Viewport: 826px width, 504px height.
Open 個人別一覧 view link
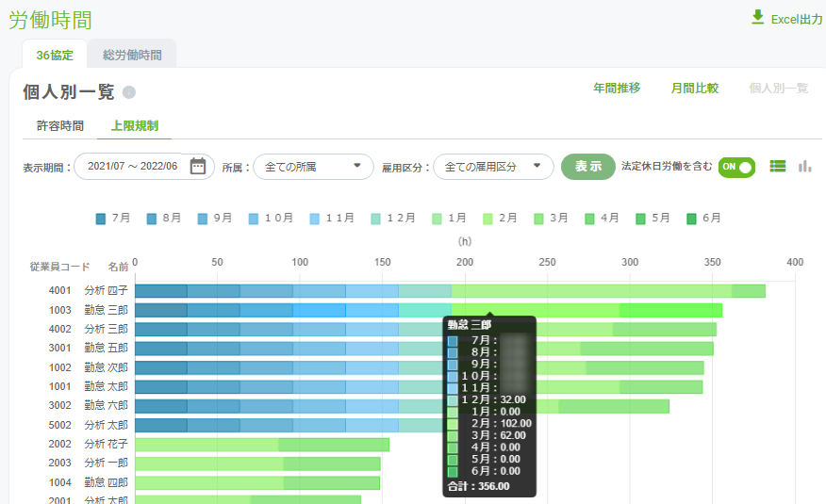coord(779,88)
